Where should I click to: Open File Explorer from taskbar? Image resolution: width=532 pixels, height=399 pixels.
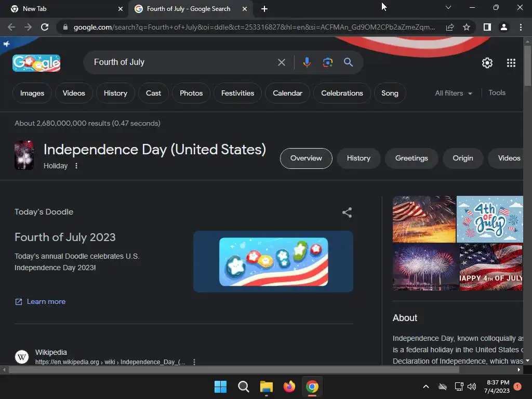(x=267, y=387)
